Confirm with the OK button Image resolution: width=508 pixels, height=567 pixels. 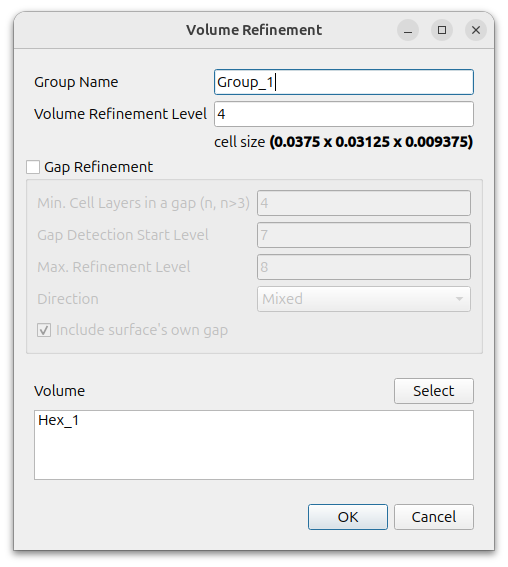[348, 517]
